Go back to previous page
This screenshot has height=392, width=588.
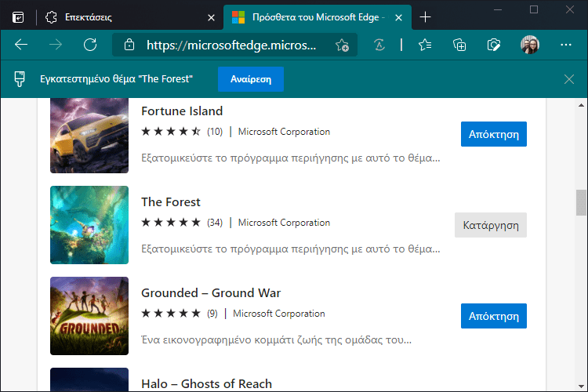(x=21, y=45)
